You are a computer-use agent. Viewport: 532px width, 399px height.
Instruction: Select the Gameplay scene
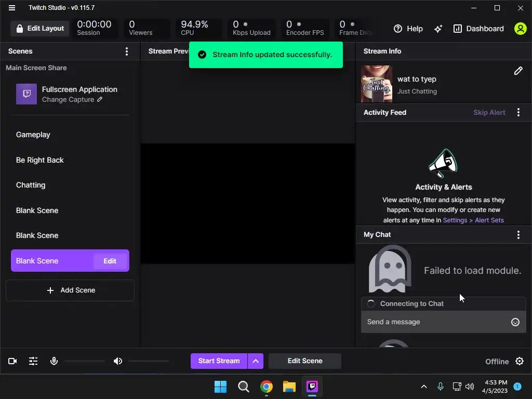(x=70, y=135)
